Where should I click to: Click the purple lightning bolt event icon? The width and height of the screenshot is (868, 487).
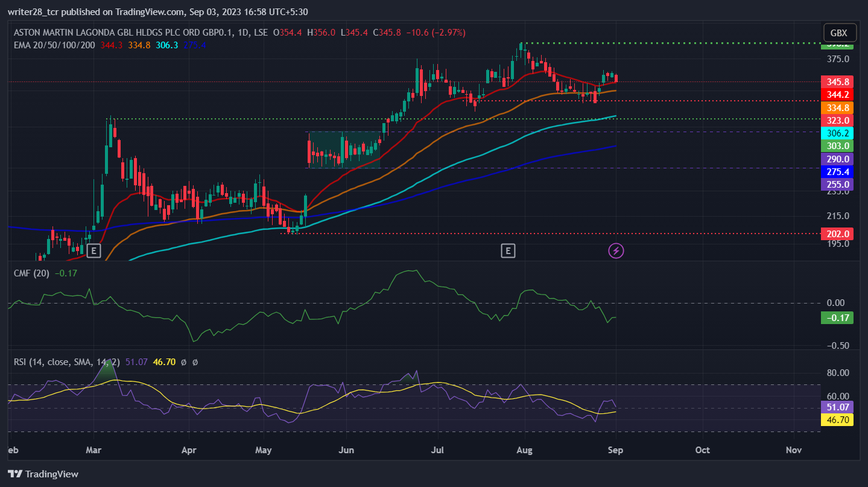(616, 251)
